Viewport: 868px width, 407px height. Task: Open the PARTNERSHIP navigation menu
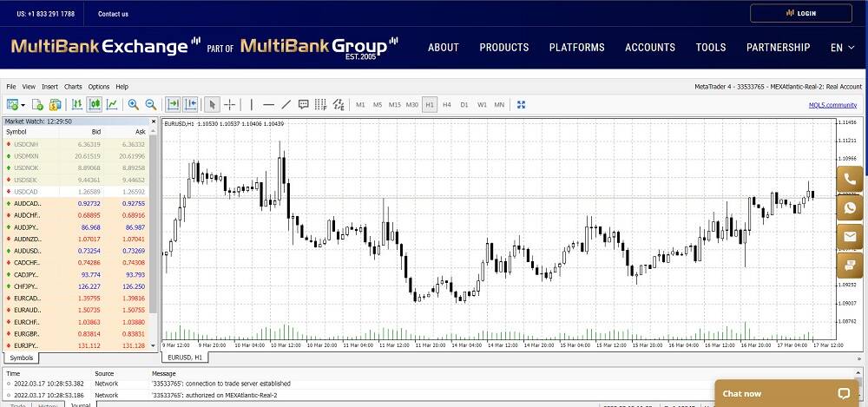click(779, 48)
